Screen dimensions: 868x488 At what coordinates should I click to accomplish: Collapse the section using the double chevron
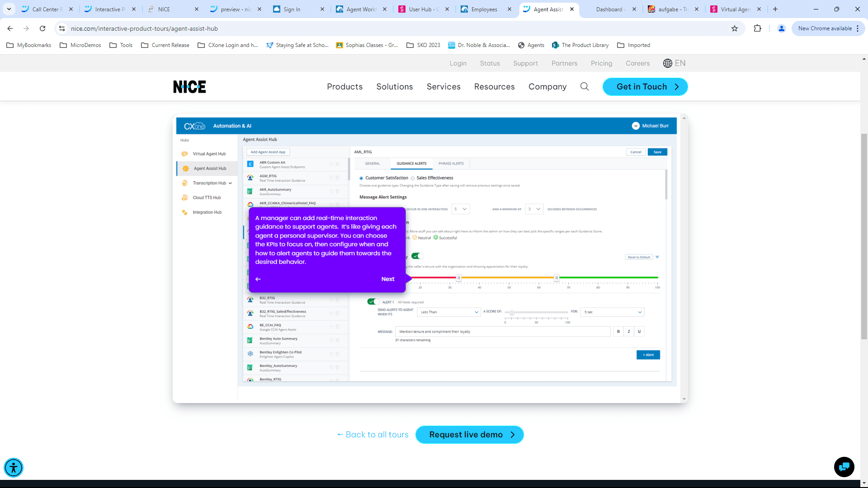(x=657, y=257)
